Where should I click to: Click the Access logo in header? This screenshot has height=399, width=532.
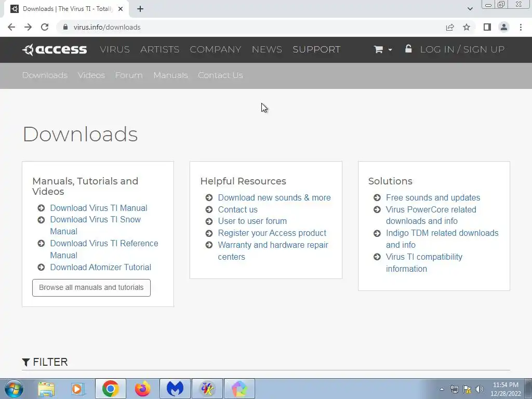[x=54, y=49]
